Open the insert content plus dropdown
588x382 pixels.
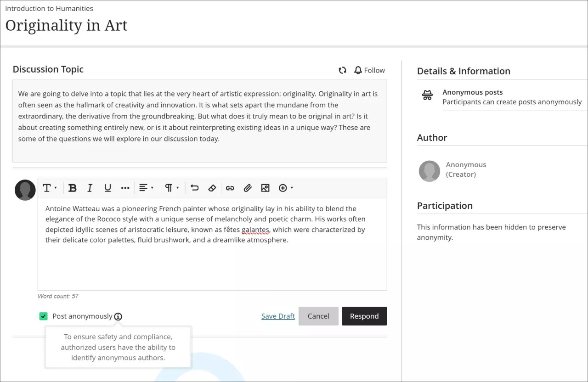click(x=285, y=188)
